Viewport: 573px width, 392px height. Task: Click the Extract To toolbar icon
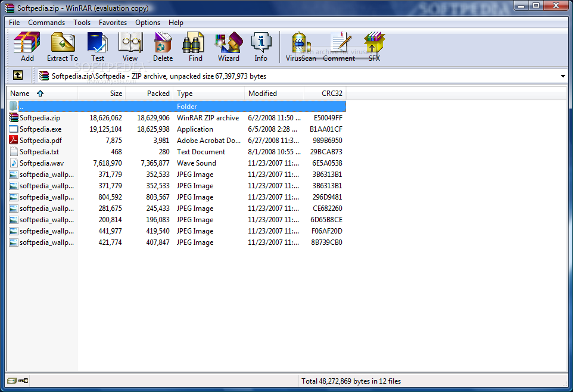(63, 46)
